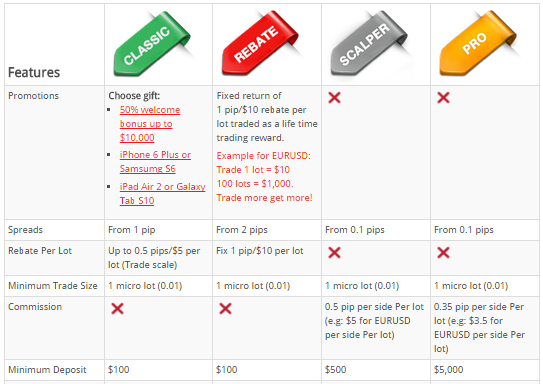Click the red EURUSD example text
Viewport: 543px width, 384px height.
pyautogui.click(x=265, y=177)
